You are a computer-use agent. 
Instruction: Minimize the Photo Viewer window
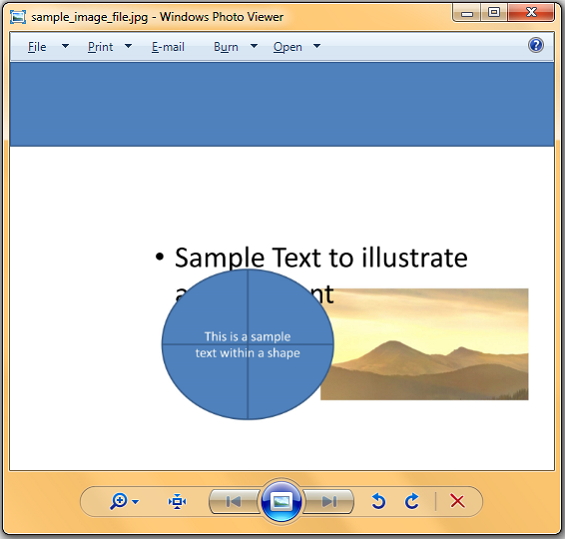(467, 13)
